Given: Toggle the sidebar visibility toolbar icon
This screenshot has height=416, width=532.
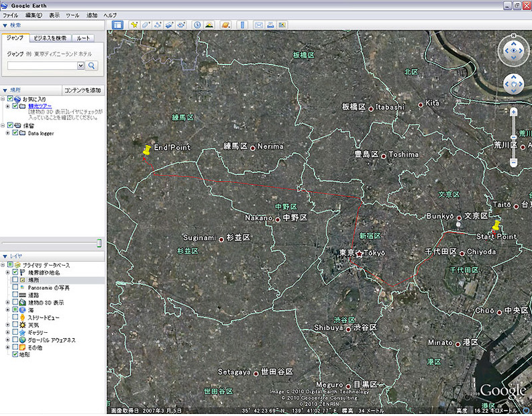Looking at the screenshot, I should tap(117, 25).
